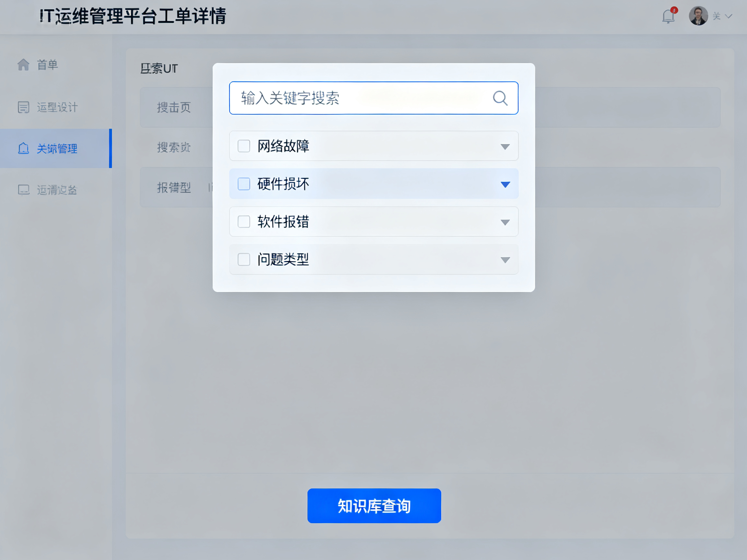The width and height of the screenshot is (747, 560).
Task: Tick the 问题类型 checkbox
Action: 243,260
